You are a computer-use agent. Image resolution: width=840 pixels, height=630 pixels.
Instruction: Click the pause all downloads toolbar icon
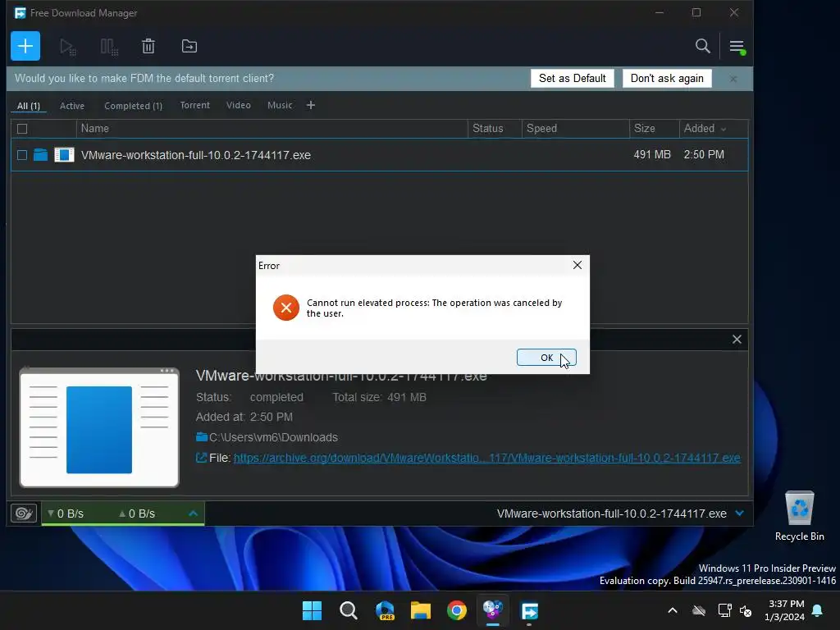[x=109, y=47]
